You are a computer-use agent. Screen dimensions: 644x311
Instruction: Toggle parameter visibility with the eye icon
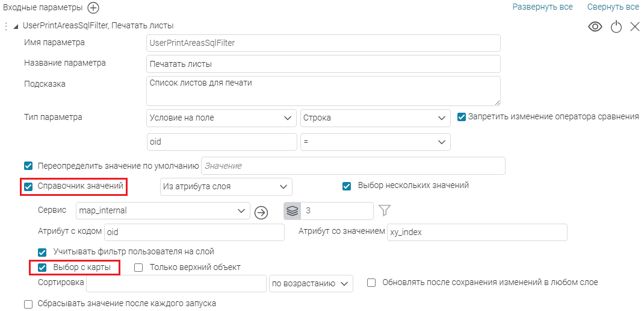coord(595,27)
